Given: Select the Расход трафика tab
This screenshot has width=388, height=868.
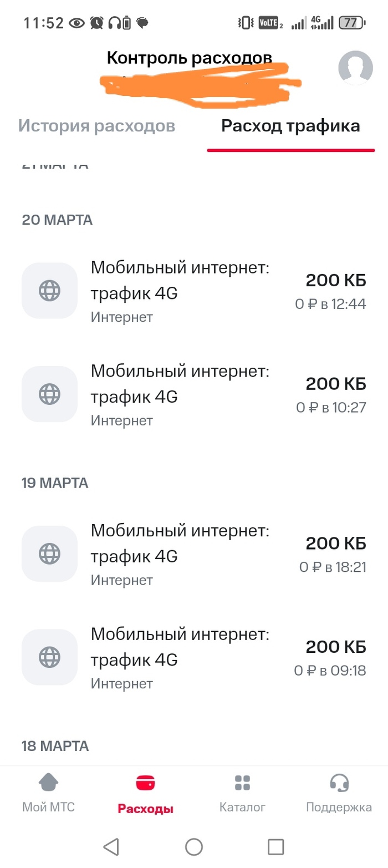Looking at the screenshot, I should pyautogui.click(x=290, y=126).
